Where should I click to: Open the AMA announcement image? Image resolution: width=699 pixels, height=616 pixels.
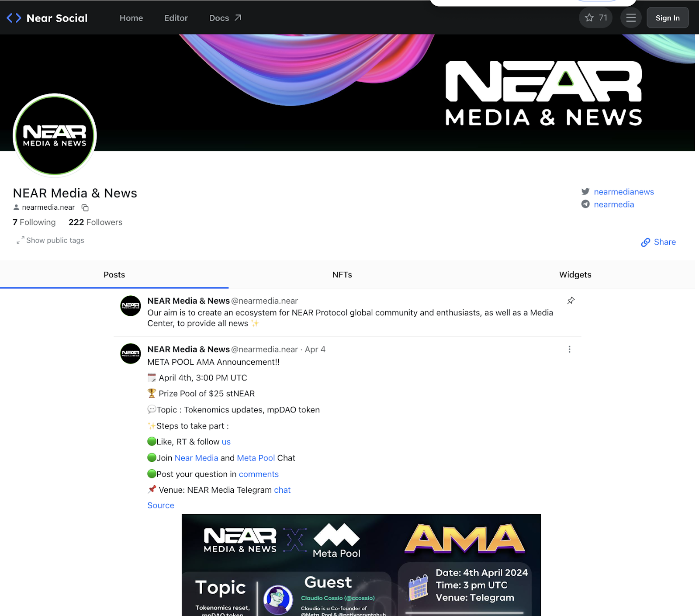pos(361,565)
